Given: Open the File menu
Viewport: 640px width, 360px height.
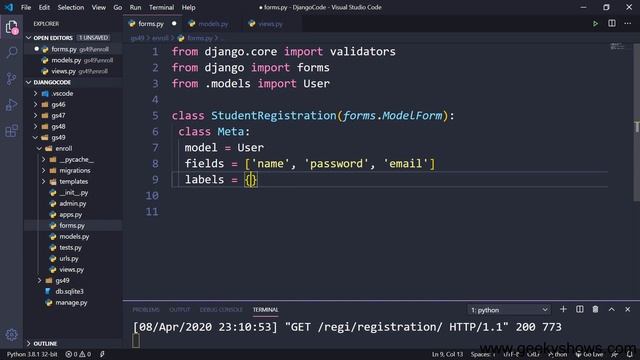Looking at the screenshot, I should pos(26,7).
